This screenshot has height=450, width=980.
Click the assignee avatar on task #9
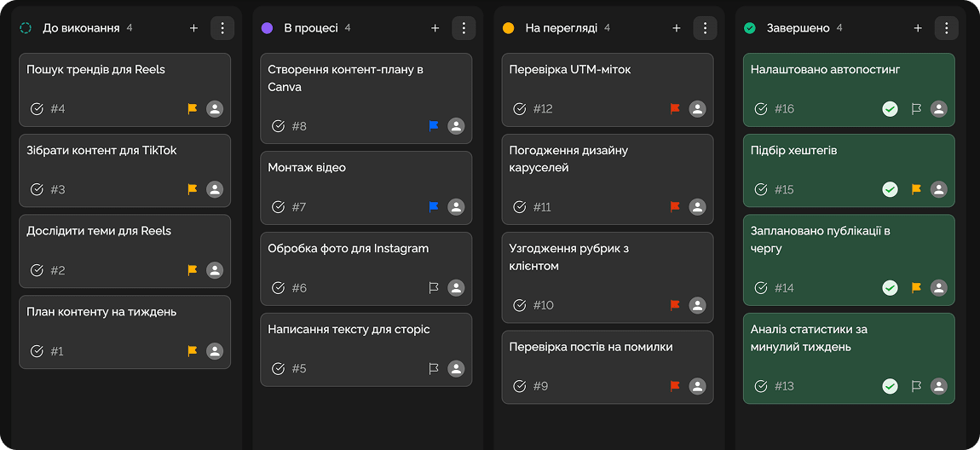[697, 386]
